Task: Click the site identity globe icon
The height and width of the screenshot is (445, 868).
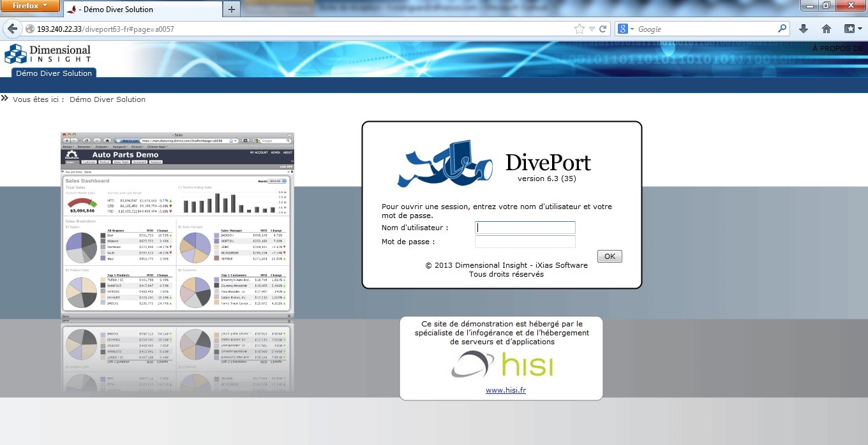Action: coord(29,29)
